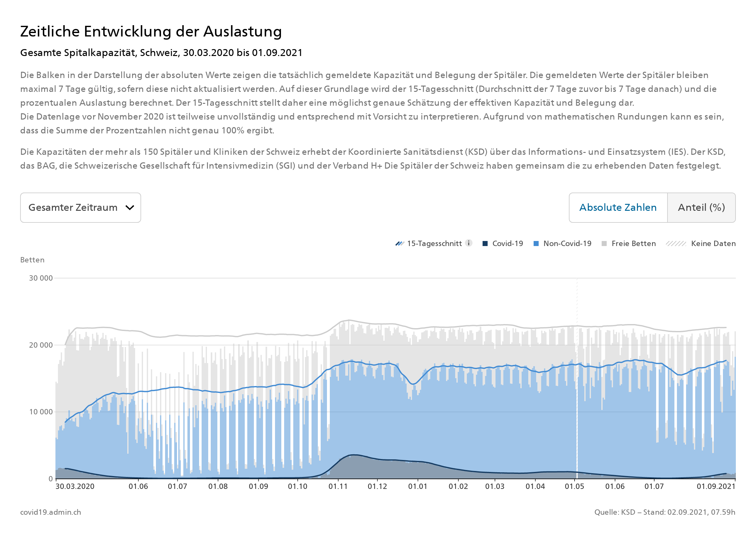Click the 01.11 date tick label
756x538 pixels.
[338, 486]
